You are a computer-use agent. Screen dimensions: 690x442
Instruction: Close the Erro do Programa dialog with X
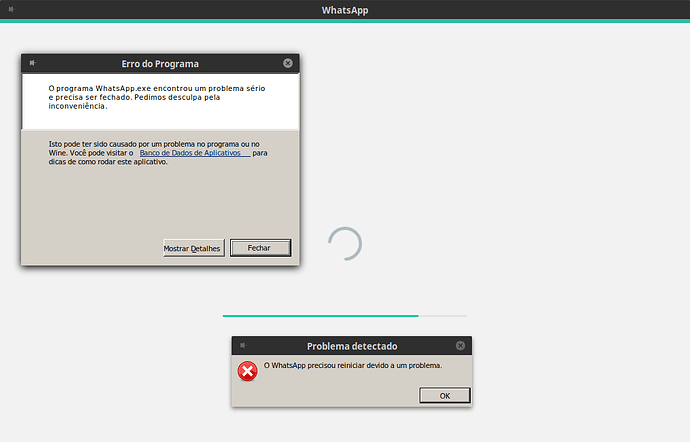point(288,63)
